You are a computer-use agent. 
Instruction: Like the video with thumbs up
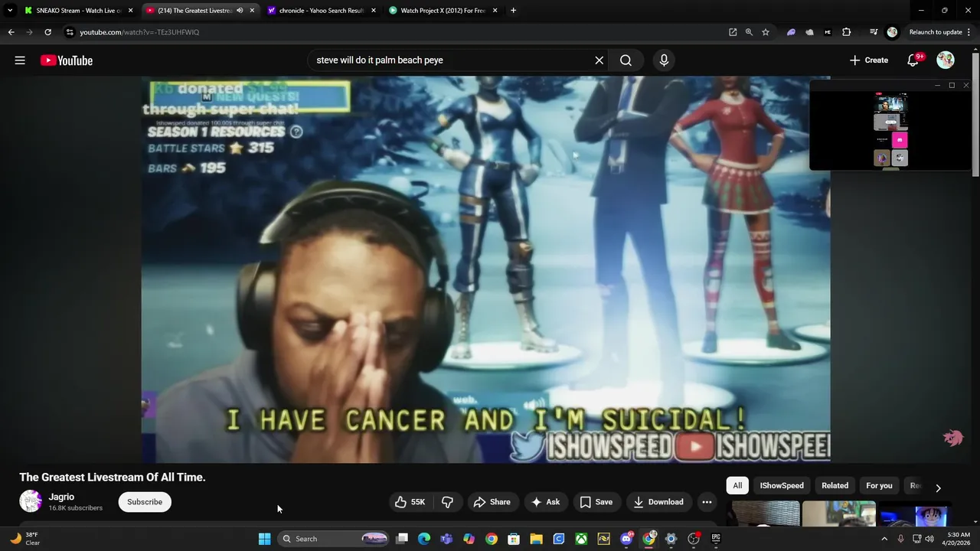(x=410, y=502)
